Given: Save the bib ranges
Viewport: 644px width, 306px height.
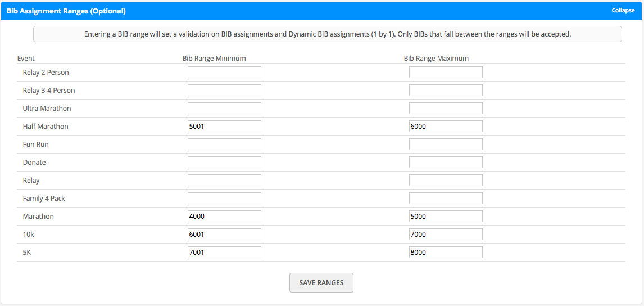Looking at the screenshot, I should [x=321, y=282].
